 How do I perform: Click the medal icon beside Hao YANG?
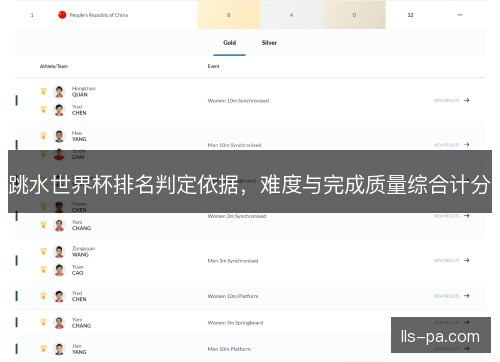click(43, 136)
